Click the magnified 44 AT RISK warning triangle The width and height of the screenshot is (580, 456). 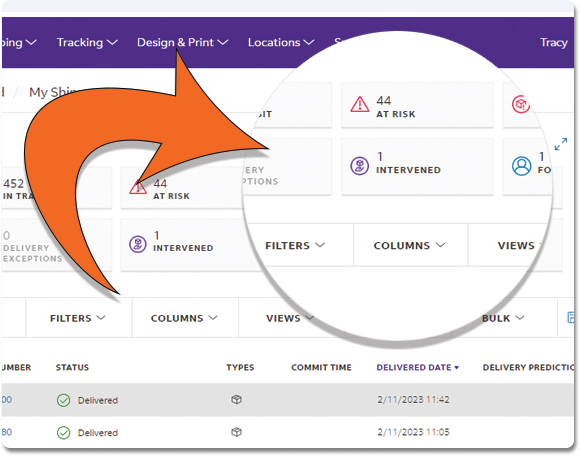coord(360,104)
